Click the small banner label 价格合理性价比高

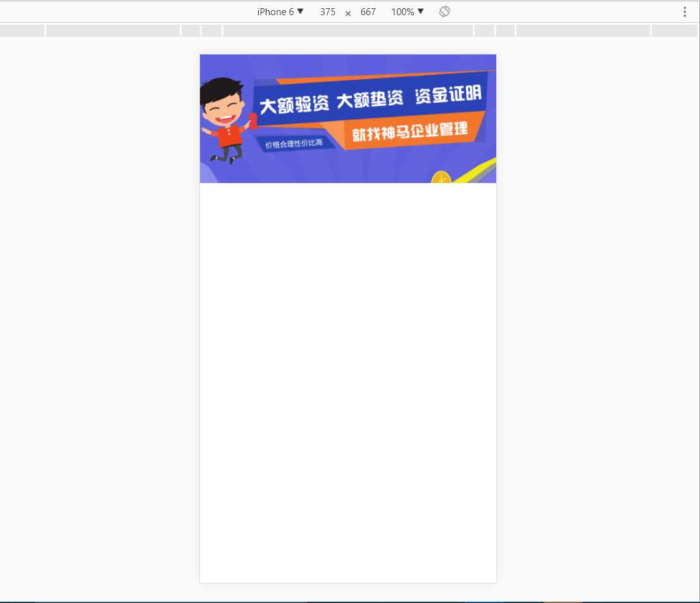tap(294, 144)
